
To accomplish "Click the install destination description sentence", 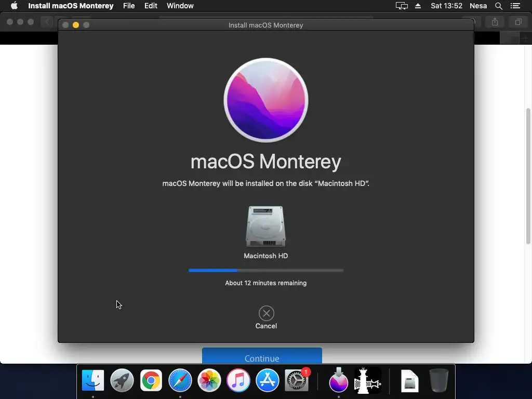I will point(265,183).
